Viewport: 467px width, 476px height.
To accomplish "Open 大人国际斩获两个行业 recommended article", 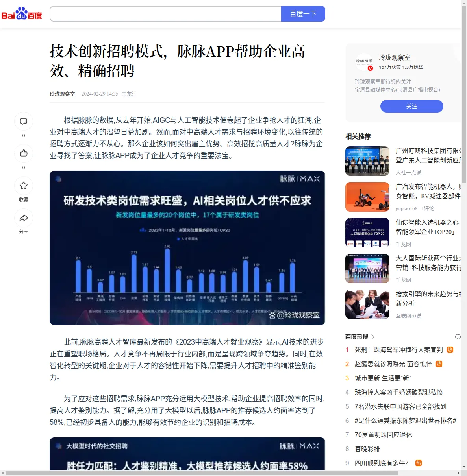I will pos(428,263).
